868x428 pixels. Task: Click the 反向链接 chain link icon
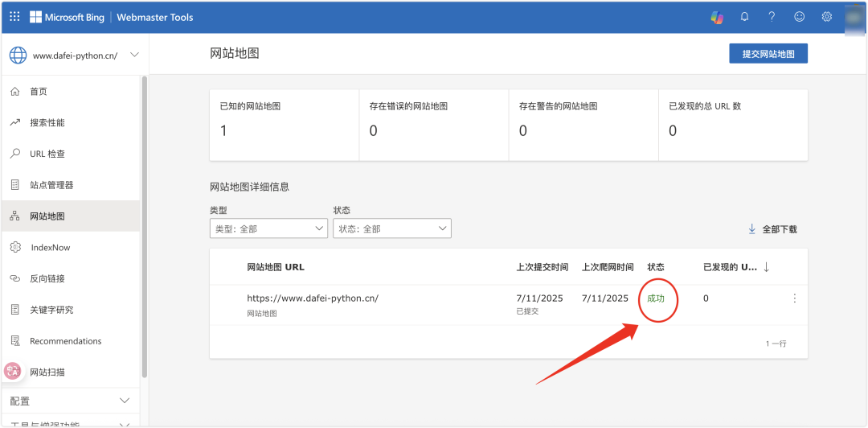coord(15,278)
